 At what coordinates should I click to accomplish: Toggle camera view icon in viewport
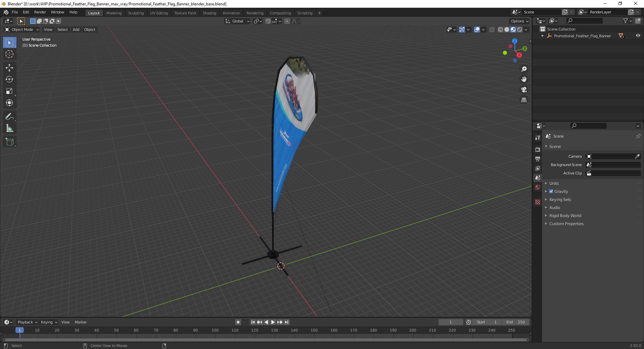click(x=524, y=90)
